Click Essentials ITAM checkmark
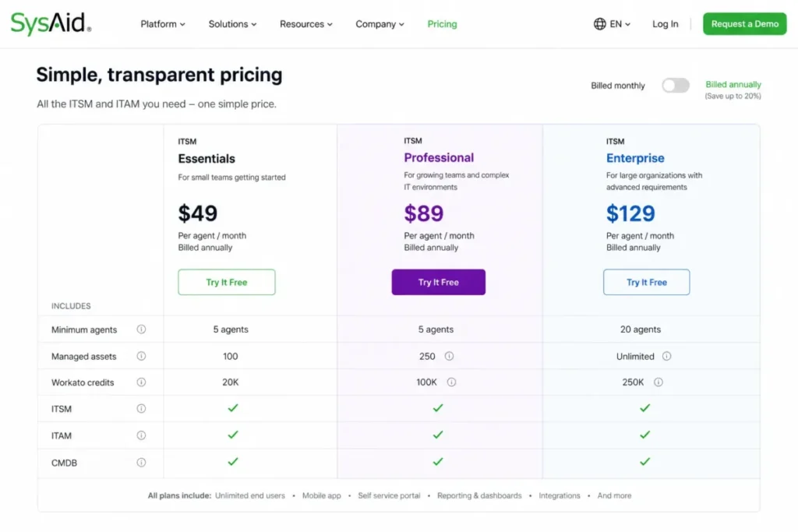Viewport: 798px width, 532px height. tap(232, 435)
